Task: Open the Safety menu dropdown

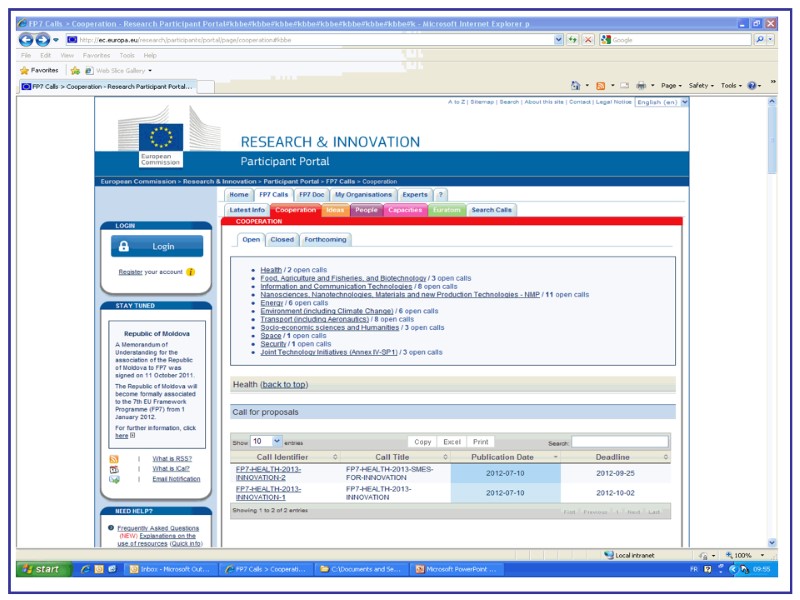Action: [701, 86]
